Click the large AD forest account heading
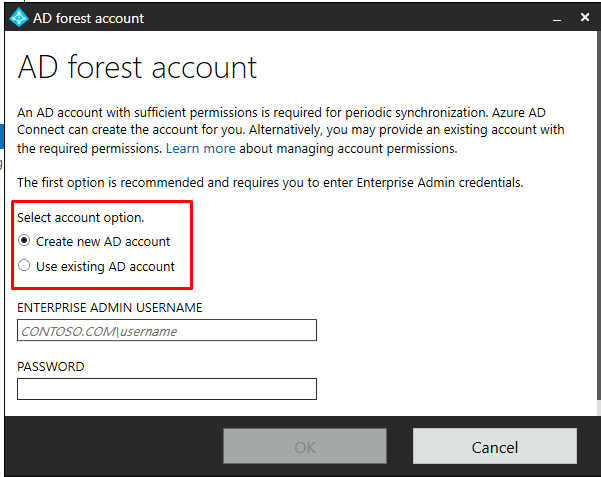The width and height of the screenshot is (601, 477). 137,67
